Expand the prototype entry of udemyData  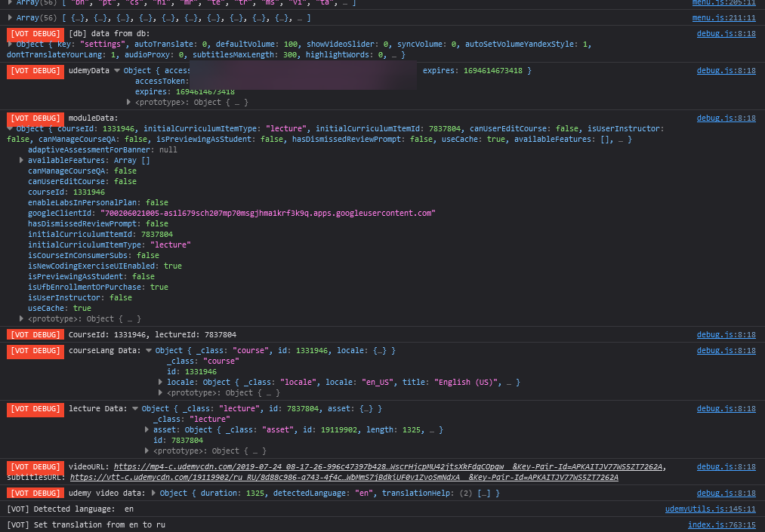coord(128,102)
